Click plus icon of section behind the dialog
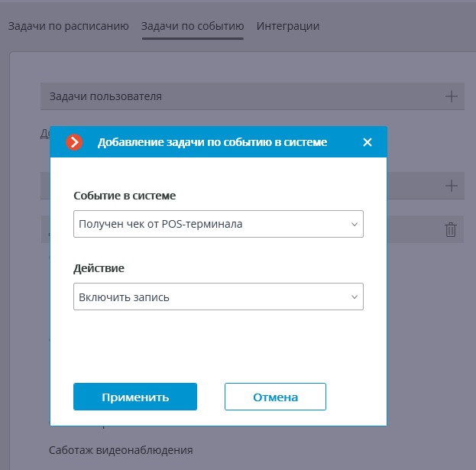 click(x=451, y=186)
